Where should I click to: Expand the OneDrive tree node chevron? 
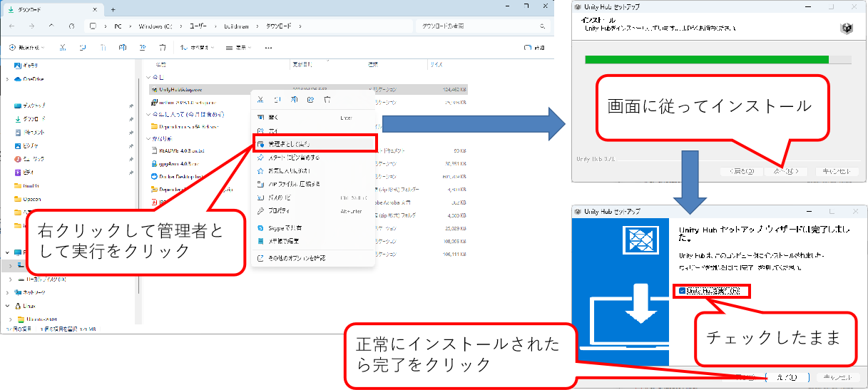click(7, 79)
